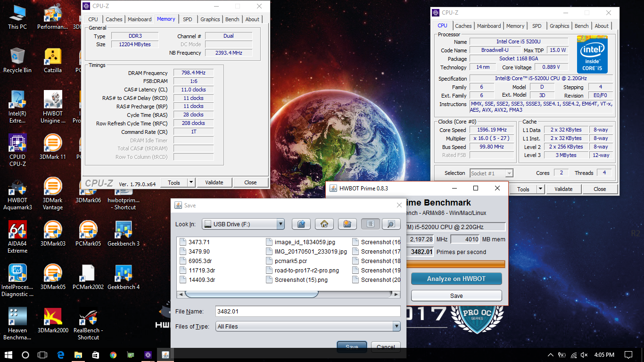Open Graphics tab in CPU-Z CPU window
644x362 pixels.
click(560, 26)
